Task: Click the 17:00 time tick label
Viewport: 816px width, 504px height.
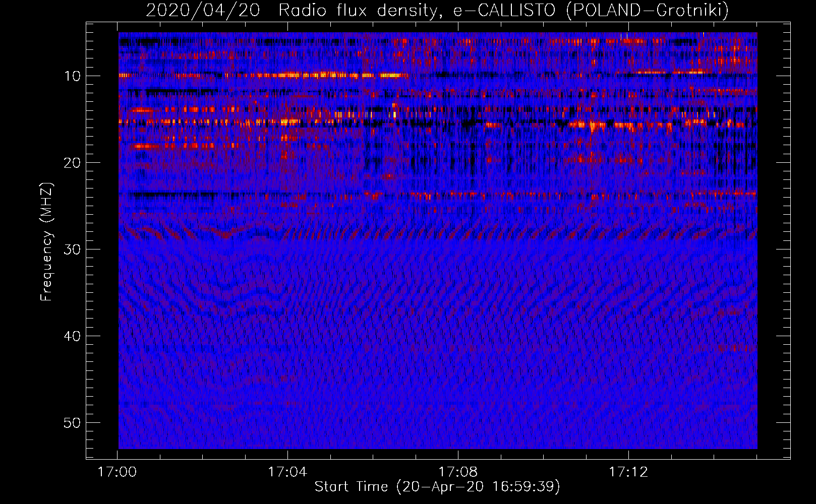Action: point(117,472)
